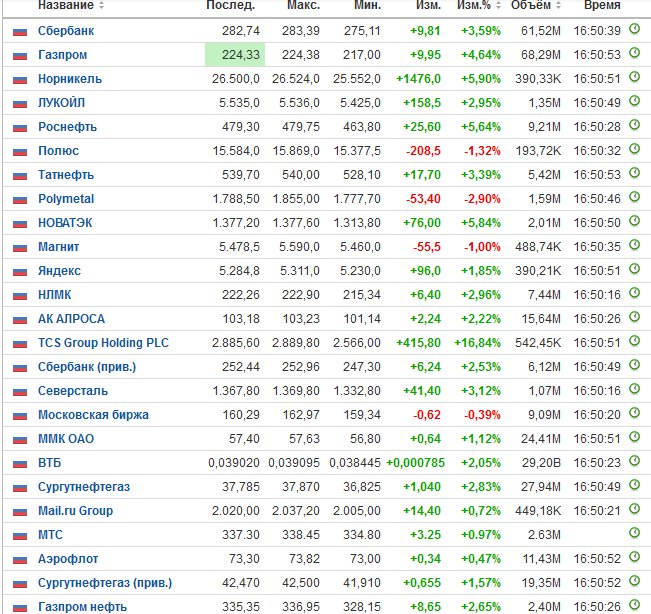The width and height of the screenshot is (651, 614).
Task: Click the Russian flag icon beside Московская биржа
Action: [x=20, y=416]
